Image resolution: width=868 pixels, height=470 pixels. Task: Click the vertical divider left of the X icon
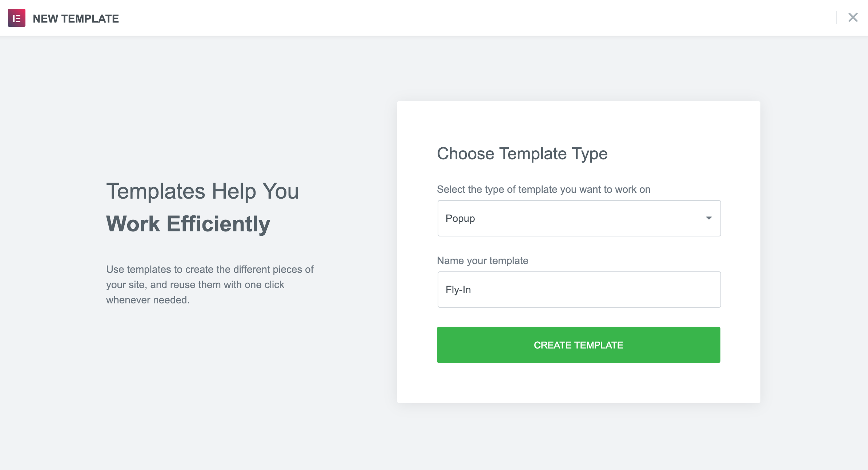pos(836,17)
